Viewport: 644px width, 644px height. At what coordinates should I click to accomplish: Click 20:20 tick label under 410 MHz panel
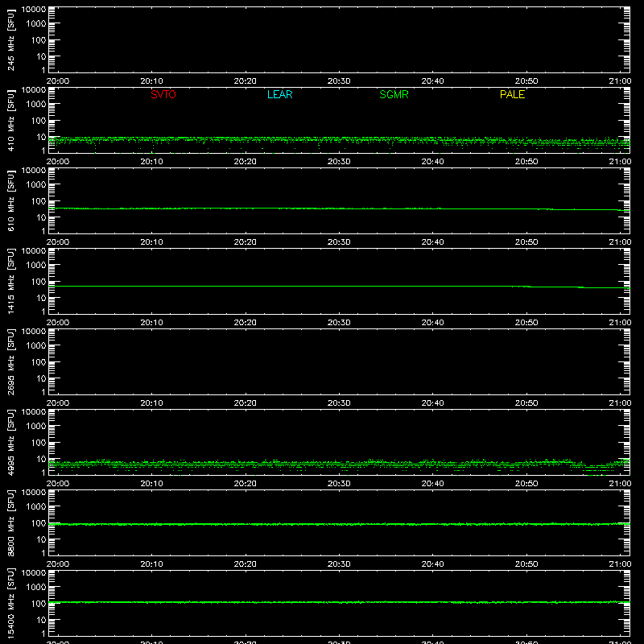click(x=246, y=162)
